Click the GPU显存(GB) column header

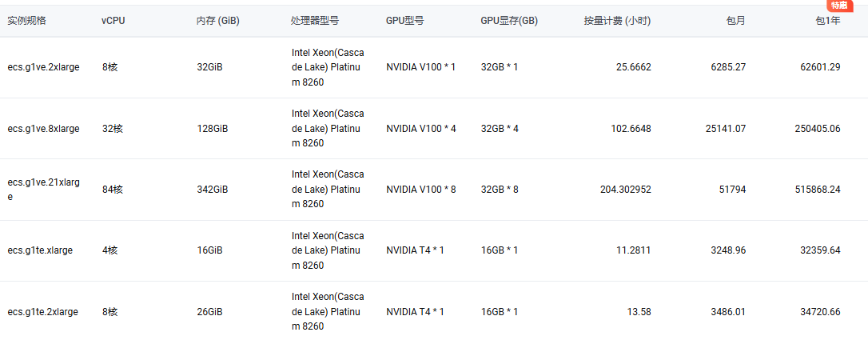pyautogui.click(x=509, y=21)
